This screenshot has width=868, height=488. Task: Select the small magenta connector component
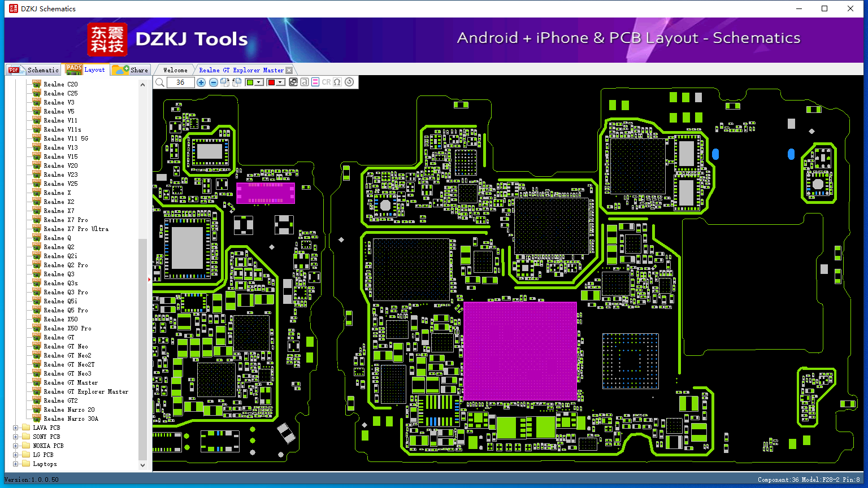pyautogui.click(x=266, y=193)
